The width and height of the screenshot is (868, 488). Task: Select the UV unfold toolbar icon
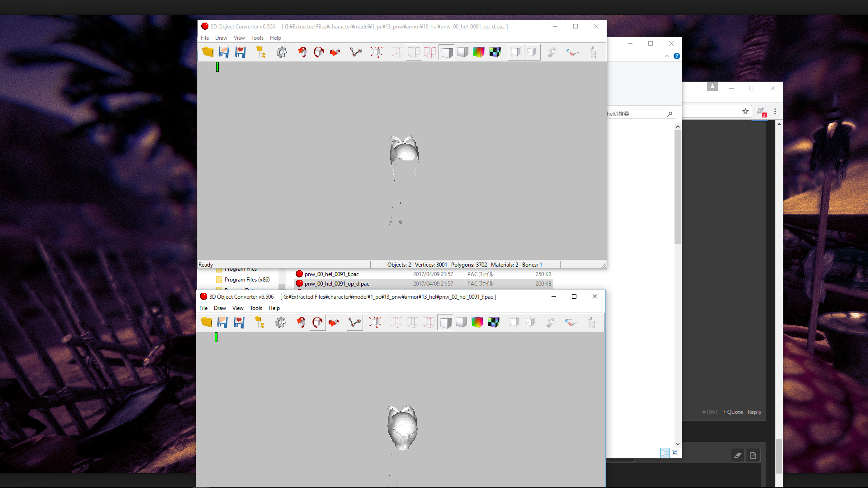[552, 52]
